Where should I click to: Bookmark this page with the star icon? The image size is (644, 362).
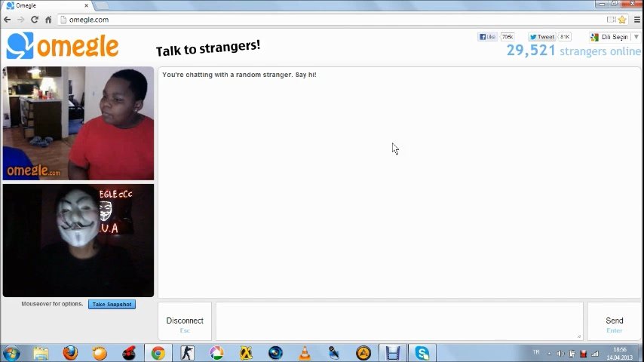pyautogui.click(x=622, y=20)
